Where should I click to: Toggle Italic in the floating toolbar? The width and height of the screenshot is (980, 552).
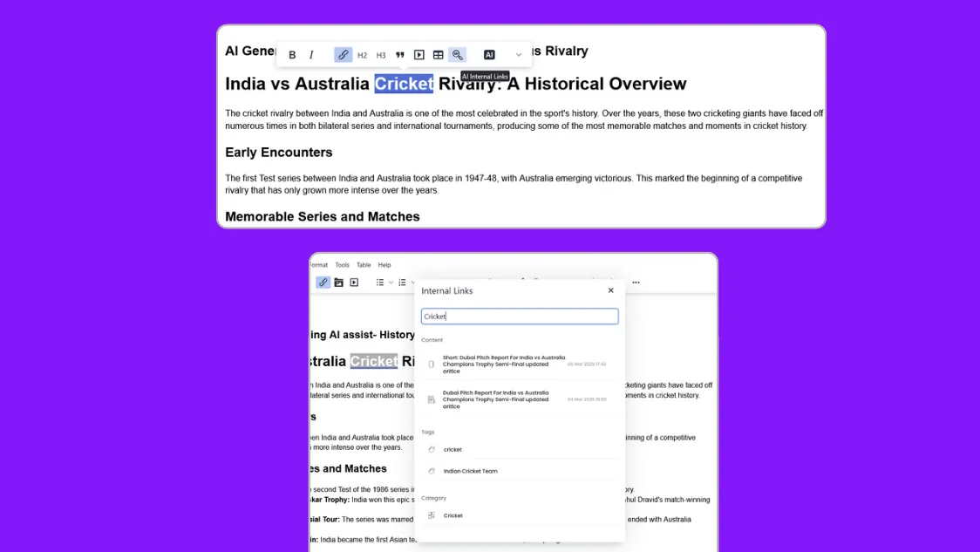[311, 55]
